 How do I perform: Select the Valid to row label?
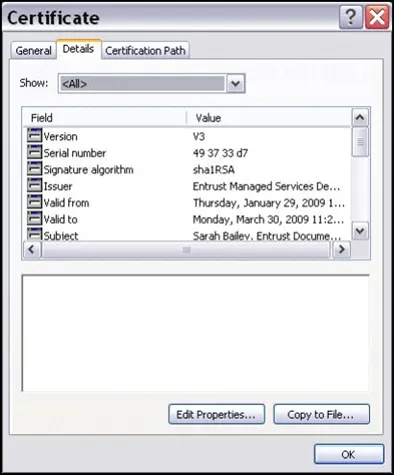point(60,219)
